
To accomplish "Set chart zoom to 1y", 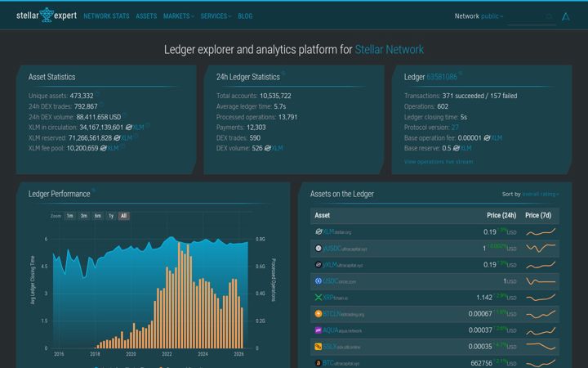I will coord(111,216).
